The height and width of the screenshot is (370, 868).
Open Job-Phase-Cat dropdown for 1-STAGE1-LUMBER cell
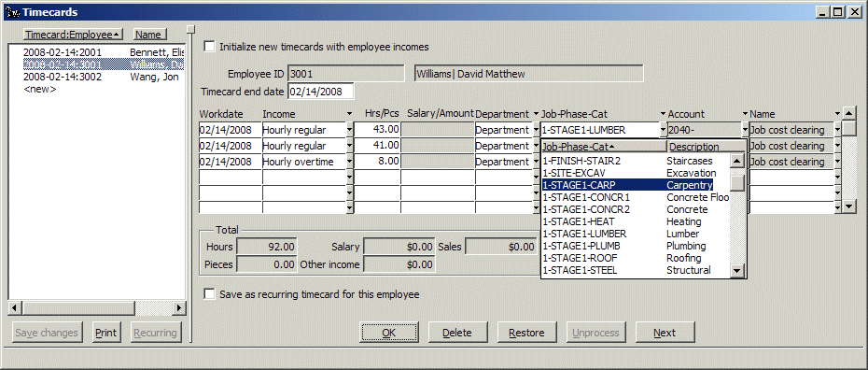click(664, 130)
